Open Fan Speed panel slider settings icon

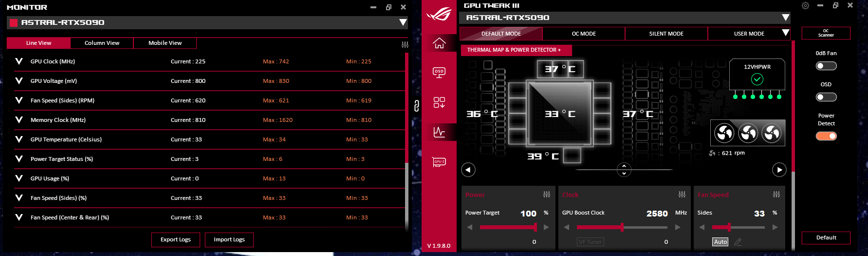pyautogui.click(x=776, y=195)
